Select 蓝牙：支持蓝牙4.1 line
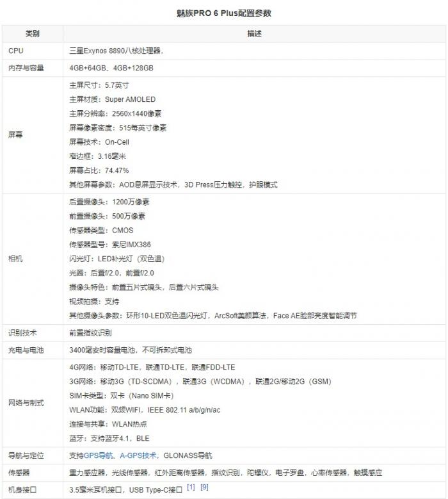Image resolution: width=448 pixels, height=499 pixels. coord(109,439)
